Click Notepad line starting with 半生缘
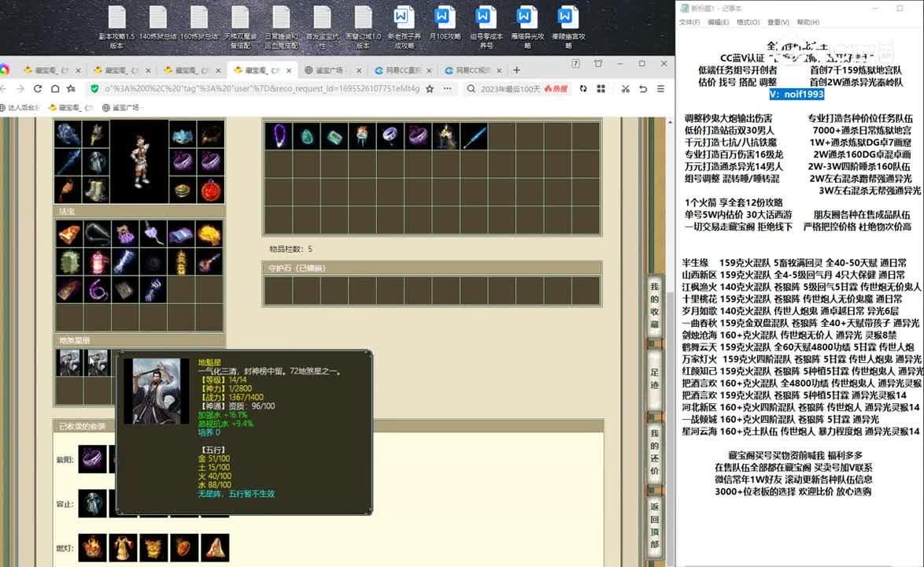 [794, 263]
